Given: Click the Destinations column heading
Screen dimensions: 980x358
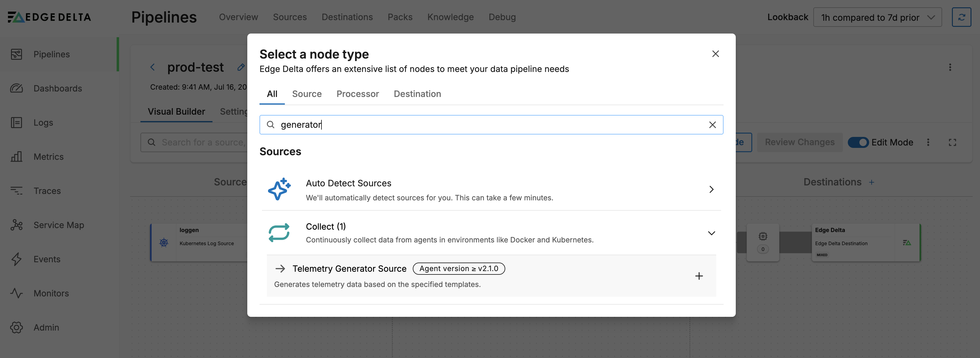Looking at the screenshot, I should (832, 182).
